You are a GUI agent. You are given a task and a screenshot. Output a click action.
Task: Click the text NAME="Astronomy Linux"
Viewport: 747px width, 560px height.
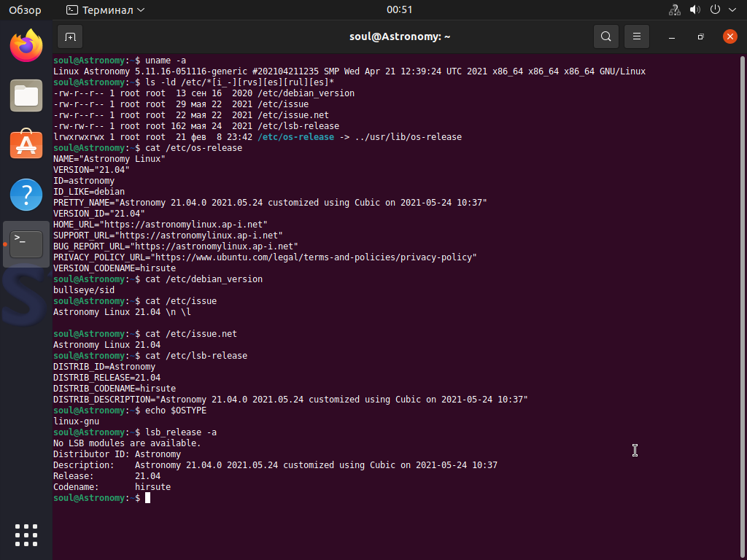(x=109, y=158)
